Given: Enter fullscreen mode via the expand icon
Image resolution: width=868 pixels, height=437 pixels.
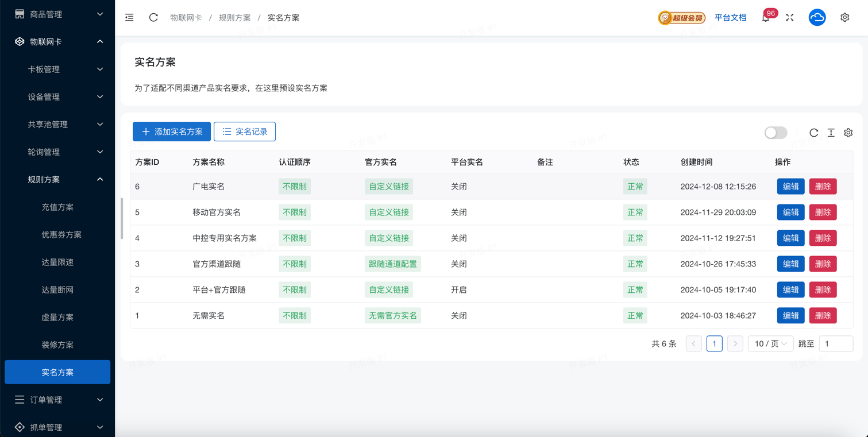Looking at the screenshot, I should [x=790, y=18].
